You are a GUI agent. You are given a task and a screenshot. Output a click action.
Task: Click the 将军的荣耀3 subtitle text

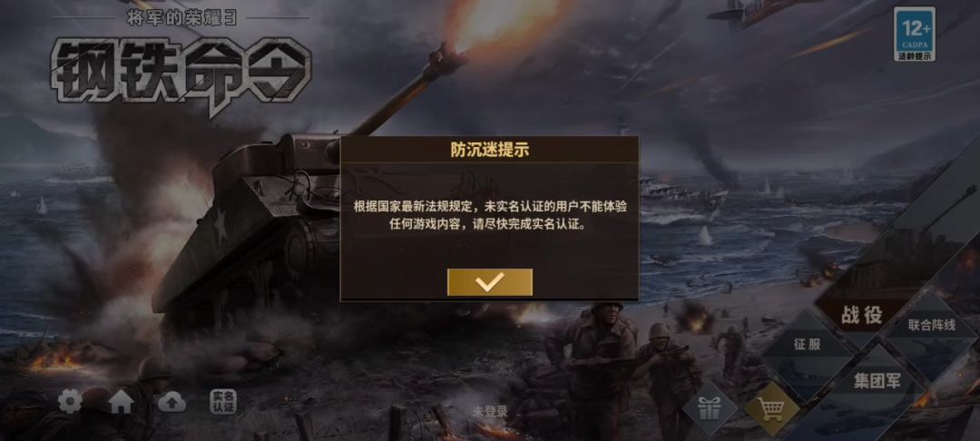181,18
